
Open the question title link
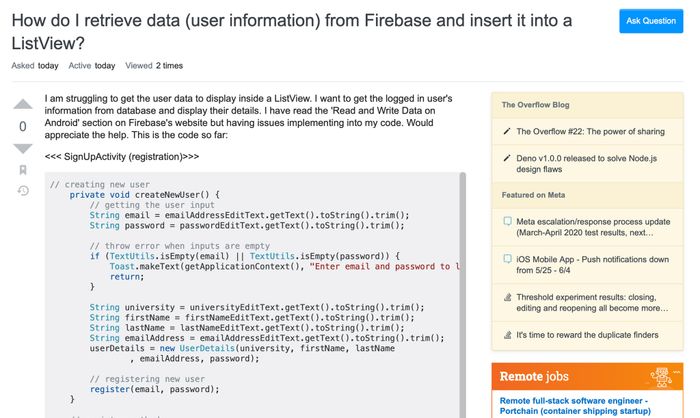pos(292,32)
